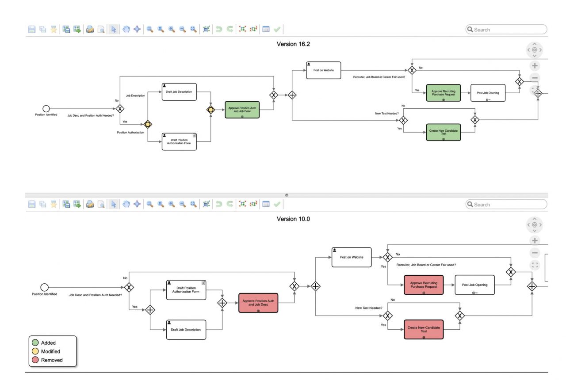Viewport: 566px width, 392px height.
Task: Click the fit-to-window zoom icon
Action: [194, 29]
